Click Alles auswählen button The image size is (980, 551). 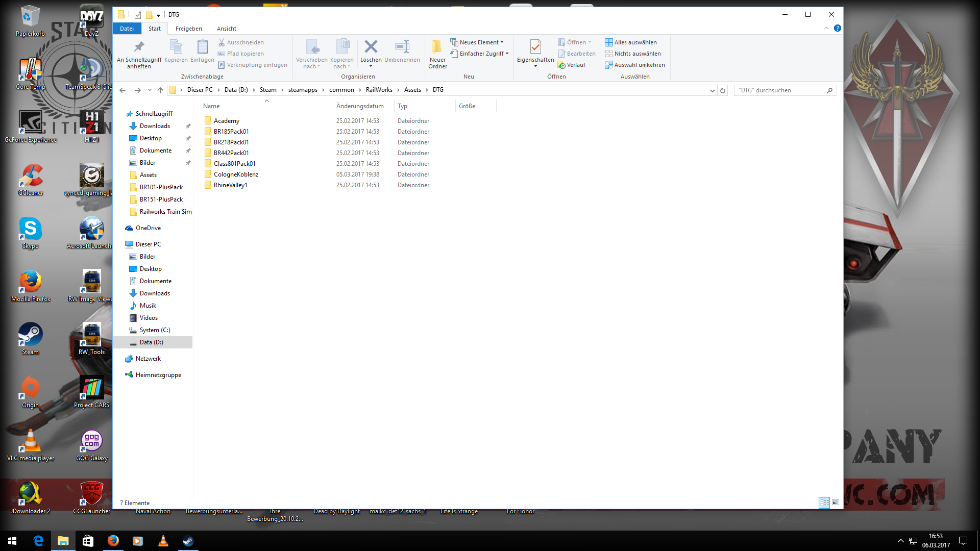click(x=631, y=42)
